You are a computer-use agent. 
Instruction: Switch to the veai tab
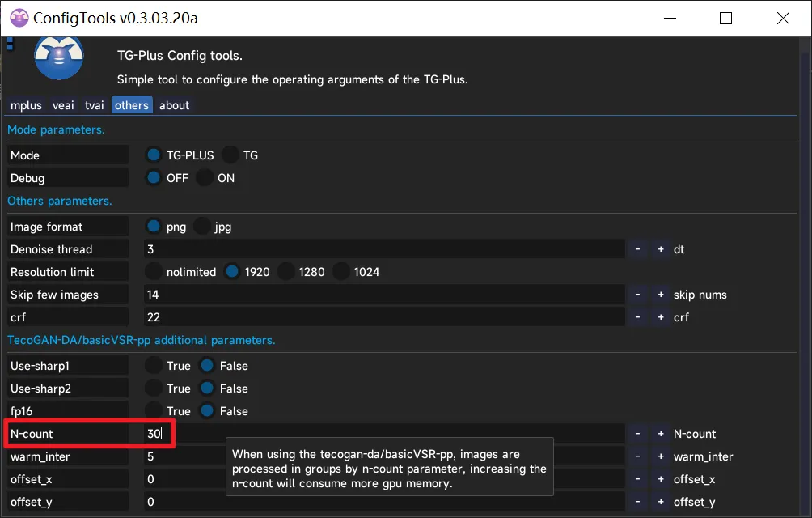pyautogui.click(x=63, y=105)
